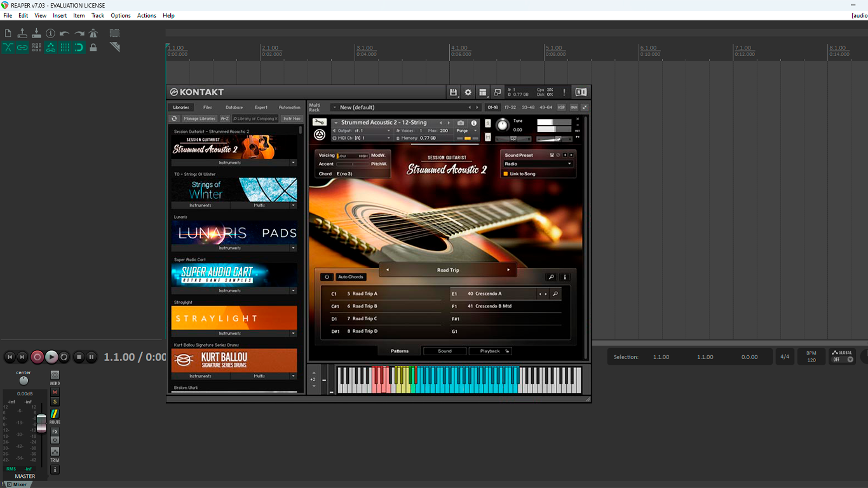Image resolution: width=868 pixels, height=488 pixels.
Task: Go to project start transport button
Action: tap(10, 357)
